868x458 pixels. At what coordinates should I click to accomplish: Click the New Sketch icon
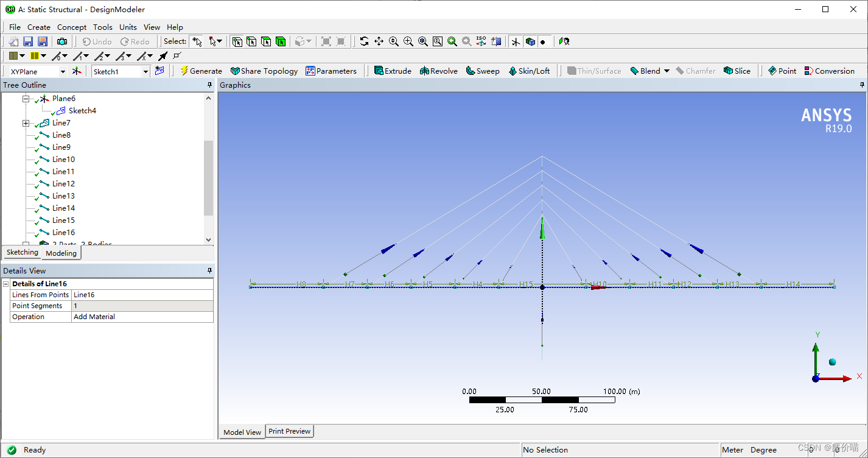pos(159,71)
